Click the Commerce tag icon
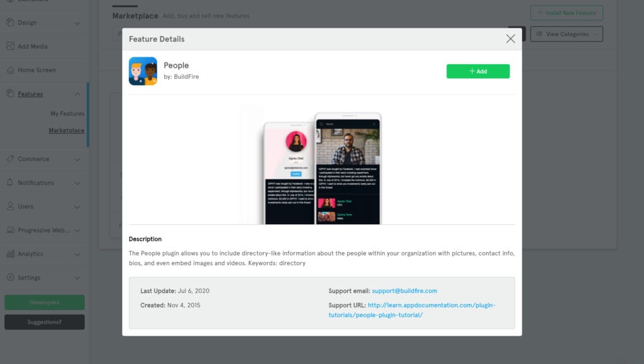 click(x=10, y=159)
